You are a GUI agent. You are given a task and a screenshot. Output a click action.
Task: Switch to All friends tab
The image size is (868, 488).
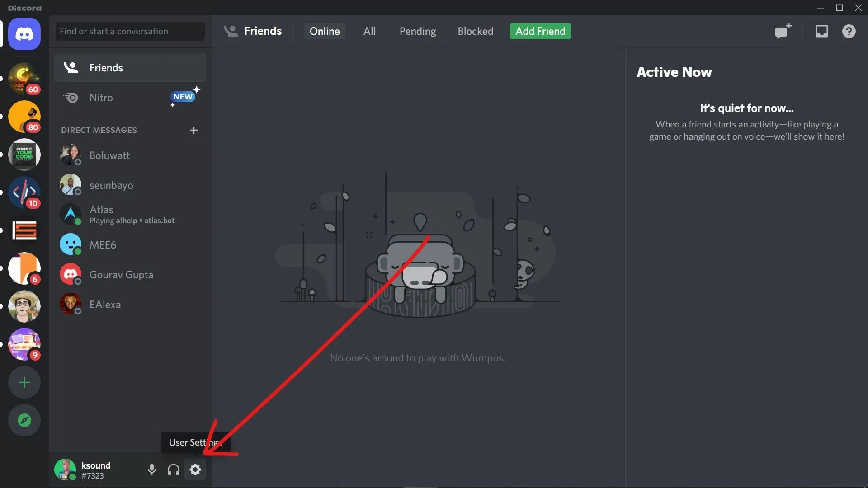coord(369,31)
